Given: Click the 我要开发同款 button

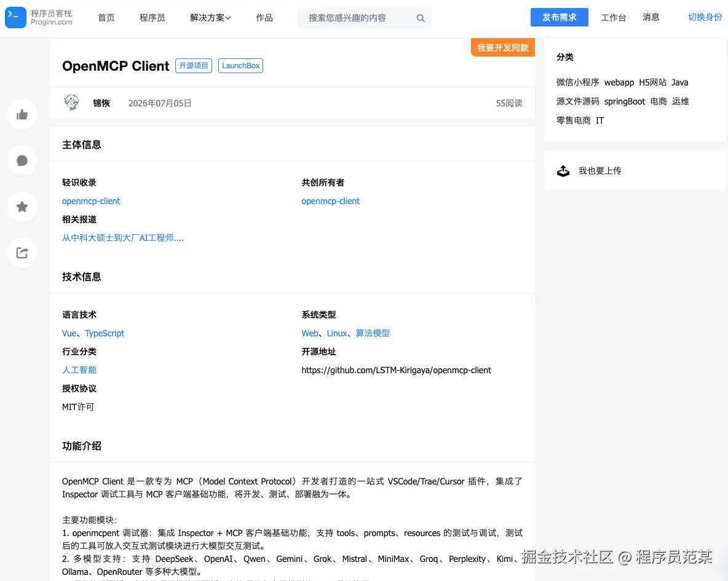Looking at the screenshot, I should pos(503,48).
